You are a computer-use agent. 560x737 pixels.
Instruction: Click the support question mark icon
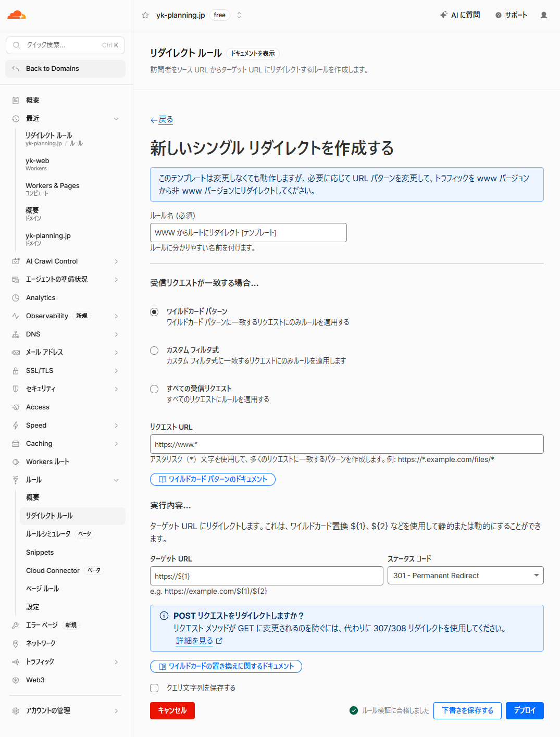point(499,15)
